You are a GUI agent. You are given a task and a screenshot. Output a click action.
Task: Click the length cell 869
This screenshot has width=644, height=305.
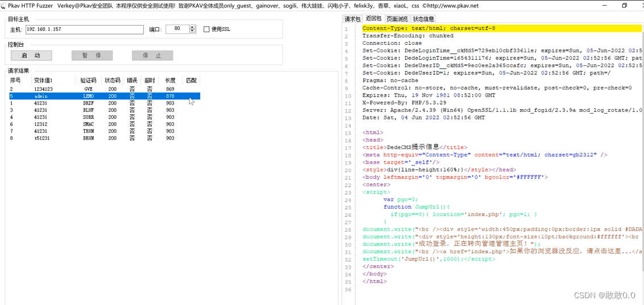(x=170, y=89)
